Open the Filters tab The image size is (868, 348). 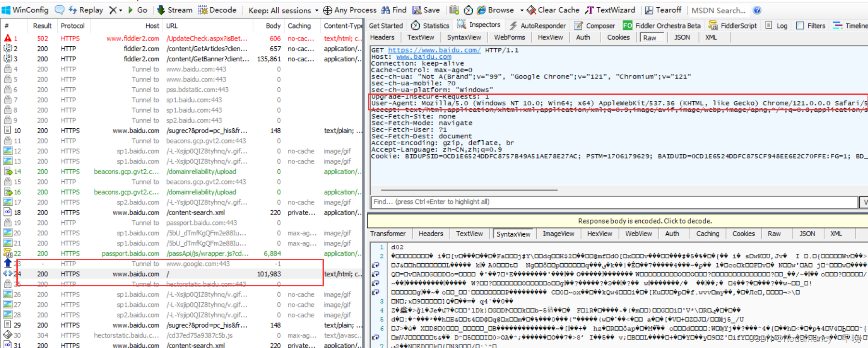pos(811,26)
